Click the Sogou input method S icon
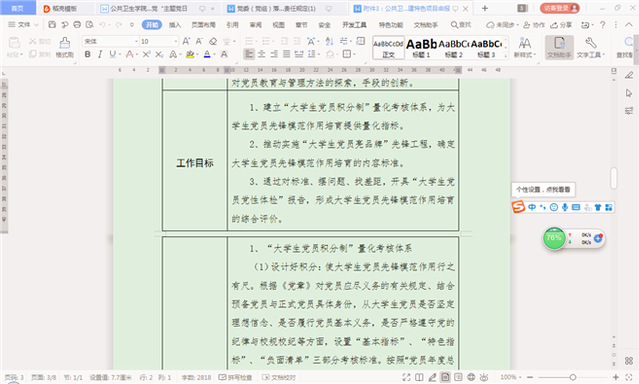 pos(518,207)
